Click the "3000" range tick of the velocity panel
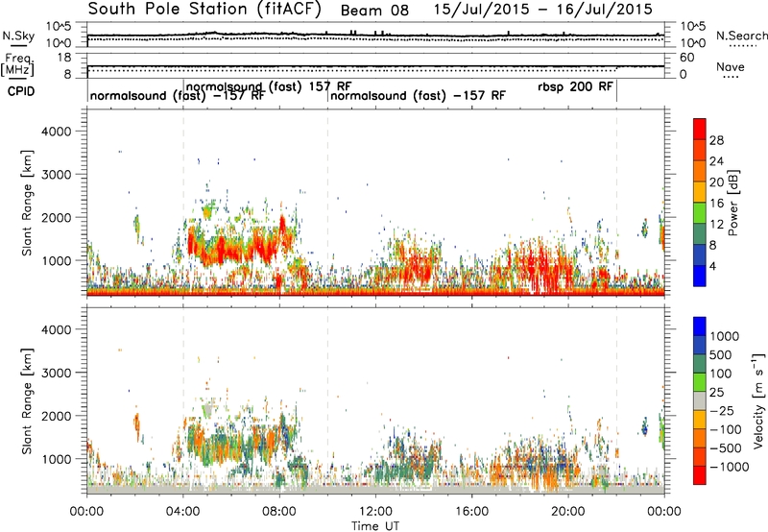This screenshot has height=532, width=768. [56, 373]
